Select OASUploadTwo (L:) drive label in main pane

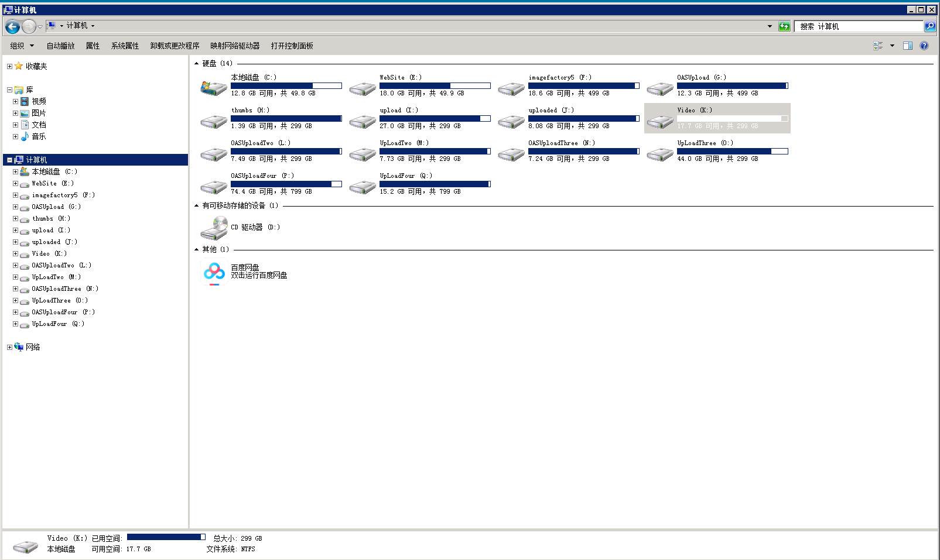pos(261,143)
